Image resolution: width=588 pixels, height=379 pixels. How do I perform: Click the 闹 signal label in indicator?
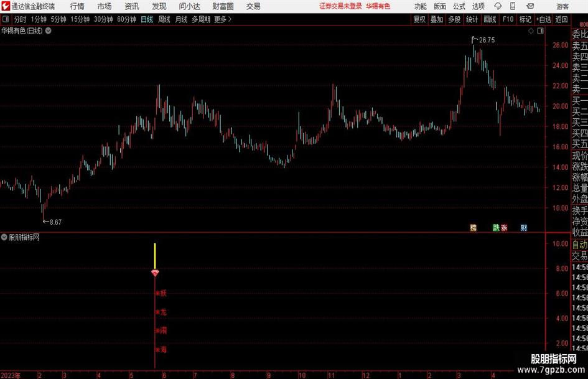pyautogui.click(x=163, y=330)
